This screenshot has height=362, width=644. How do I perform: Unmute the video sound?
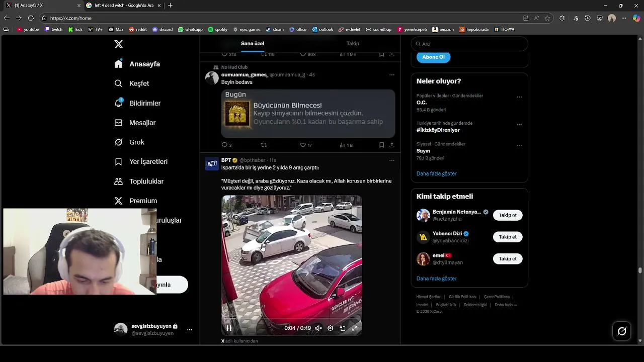pyautogui.click(x=318, y=328)
